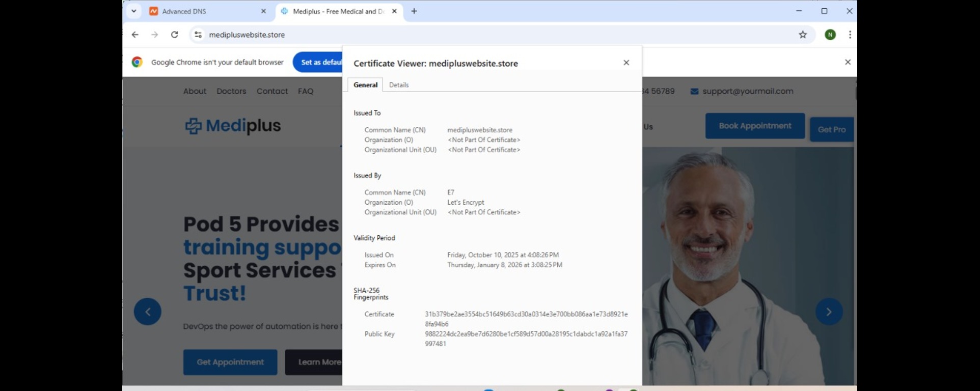Expand the tab search dropdown

click(x=133, y=11)
